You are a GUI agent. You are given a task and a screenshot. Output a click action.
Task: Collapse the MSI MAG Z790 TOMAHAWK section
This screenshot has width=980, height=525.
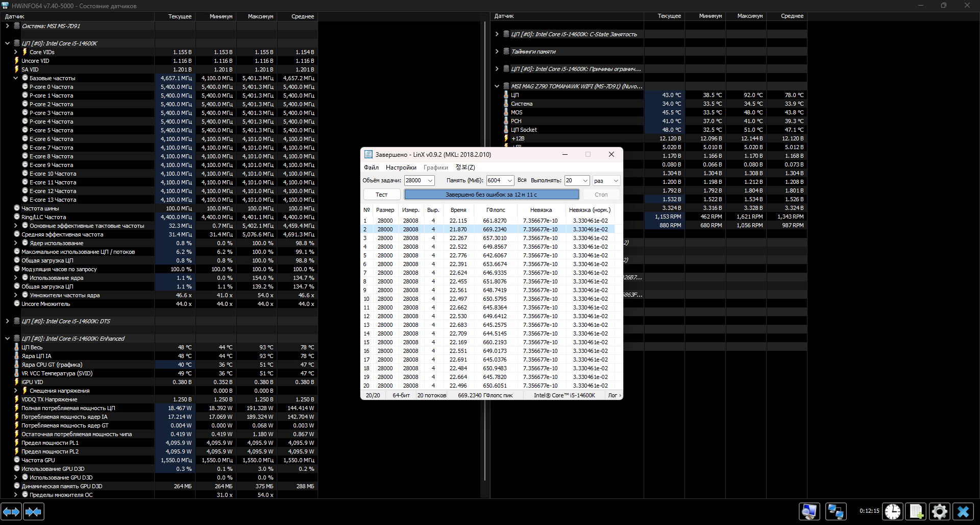coord(497,86)
